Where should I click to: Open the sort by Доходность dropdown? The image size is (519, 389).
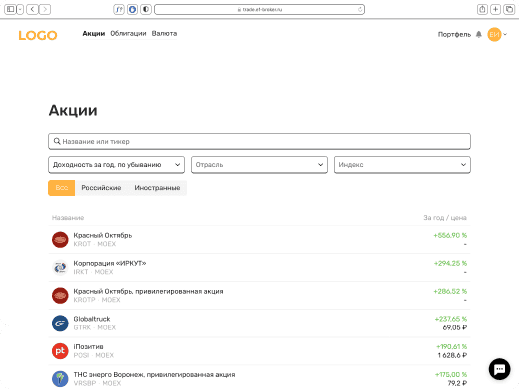[x=116, y=165]
